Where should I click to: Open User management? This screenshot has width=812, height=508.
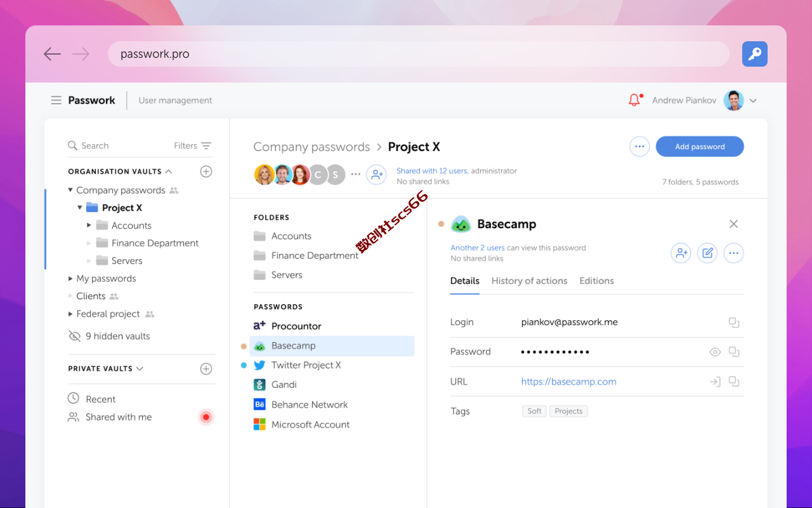pyautogui.click(x=175, y=100)
